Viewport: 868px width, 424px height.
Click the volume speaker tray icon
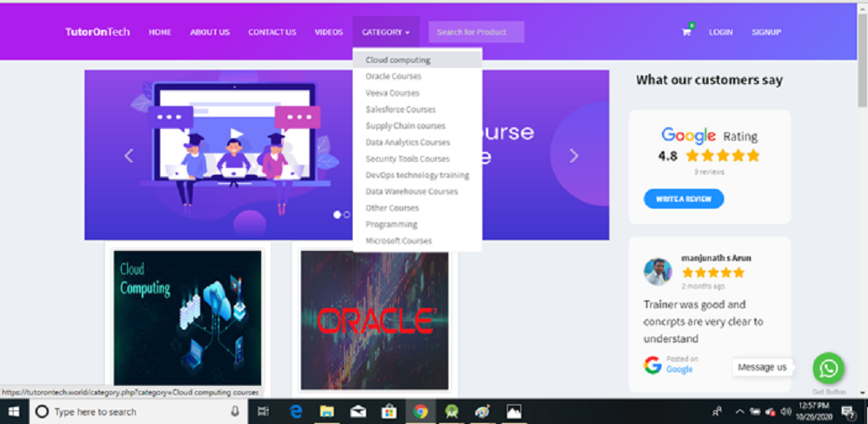click(785, 411)
